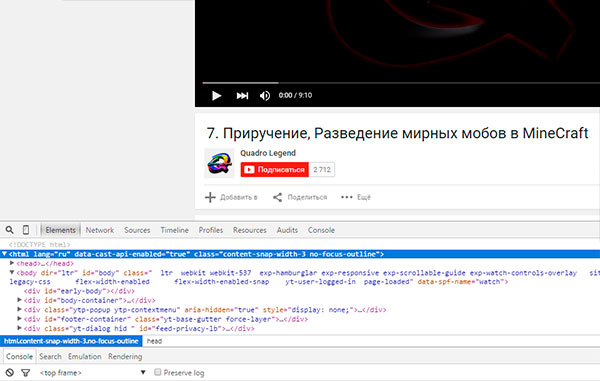Add the video via Добавить в

point(231,197)
